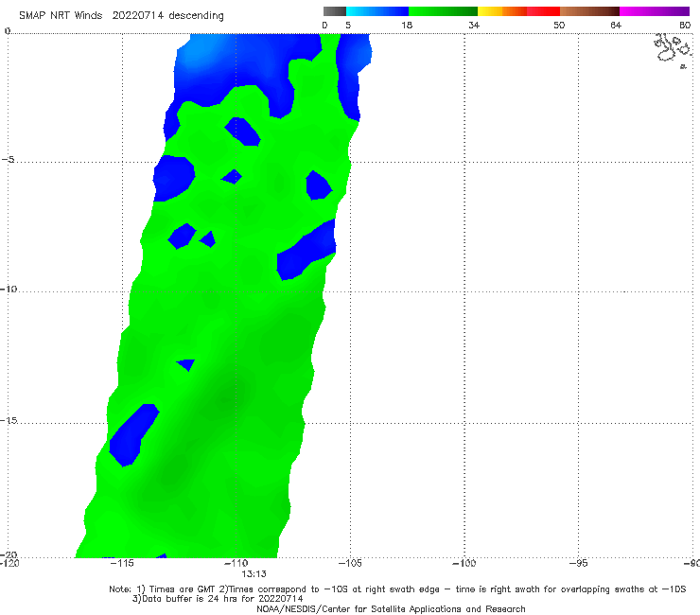Click the gray segment of the wind colorbar

(335, 11)
